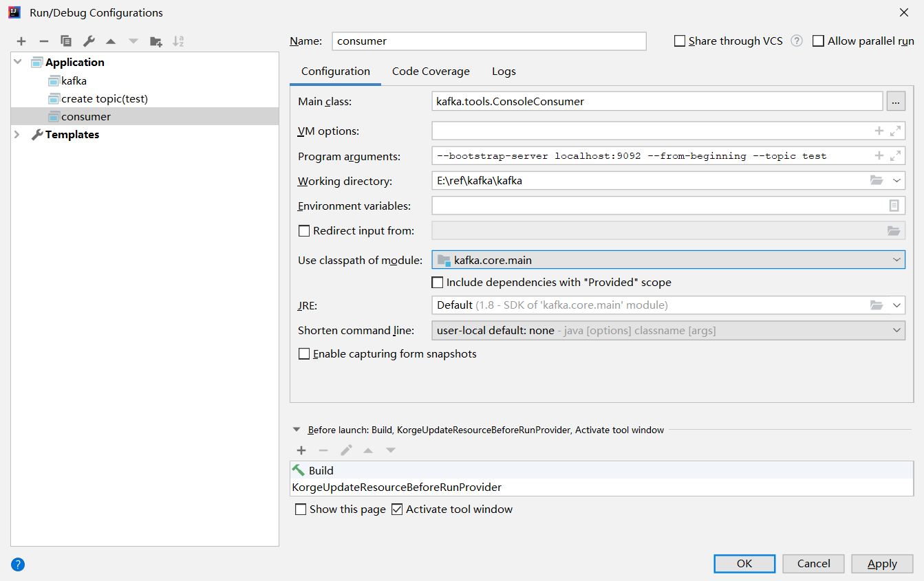Open edit templates wrench icon
Viewport: 924px width, 581px height.
(x=89, y=41)
